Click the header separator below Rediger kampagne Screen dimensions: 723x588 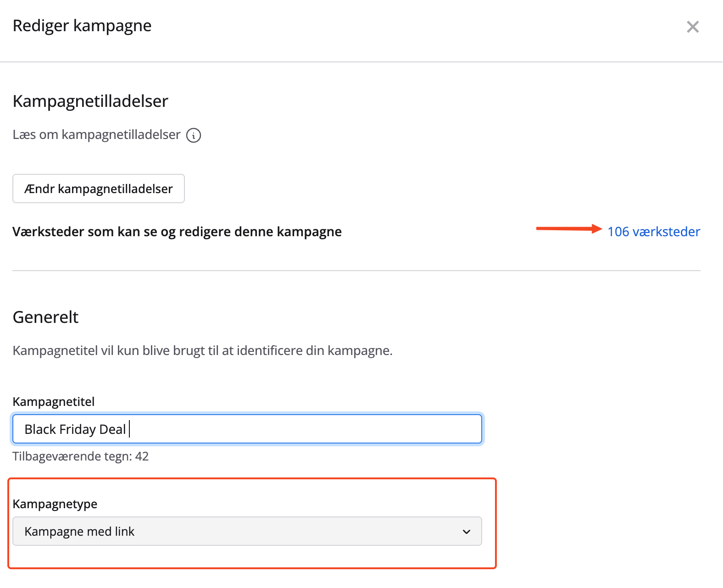361,62
